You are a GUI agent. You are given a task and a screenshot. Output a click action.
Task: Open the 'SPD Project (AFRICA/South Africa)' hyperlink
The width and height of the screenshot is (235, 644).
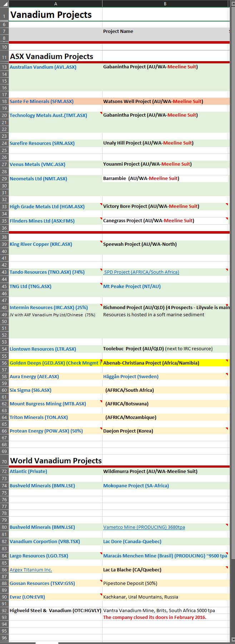point(142,272)
